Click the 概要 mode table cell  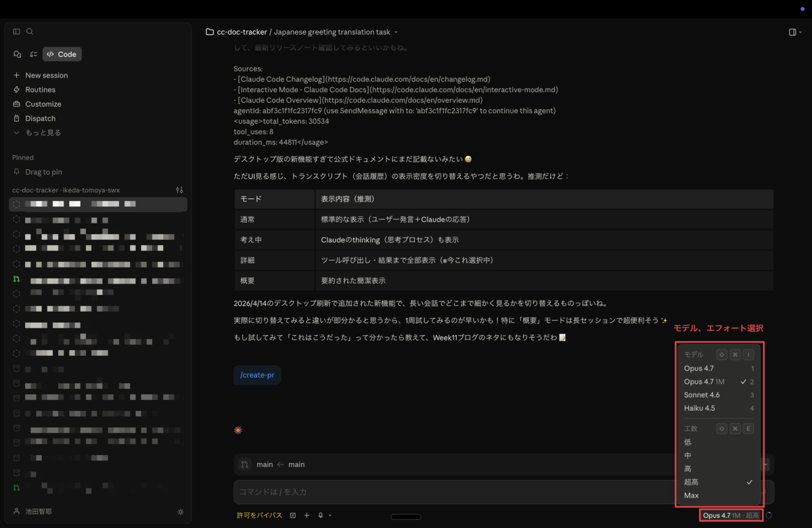(x=275, y=280)
